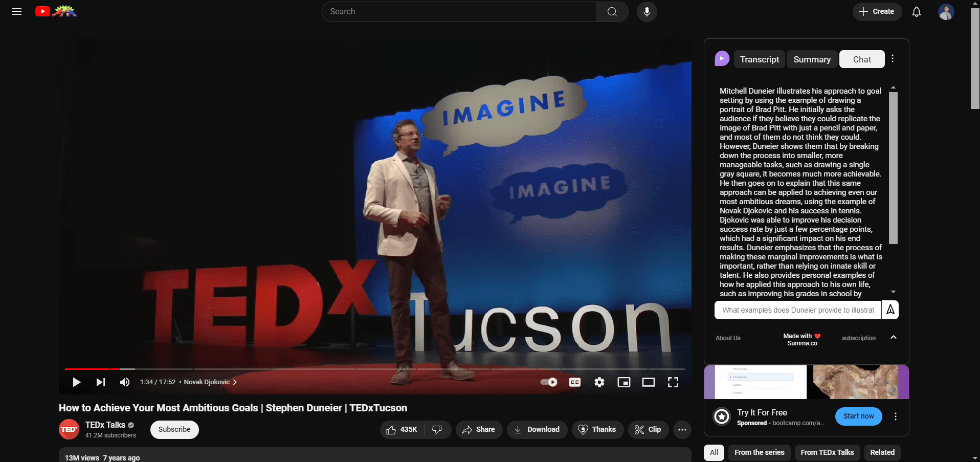Expand description at 13M views

(x=375, y=455)
